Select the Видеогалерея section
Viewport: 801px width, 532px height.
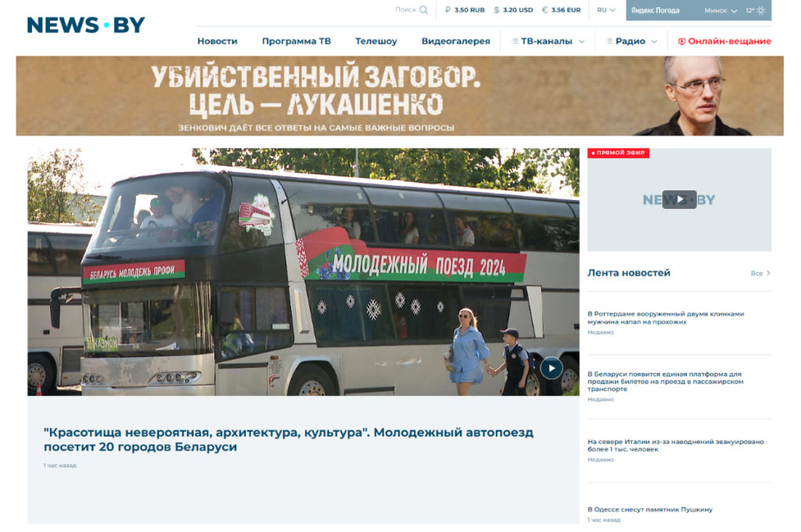456,40
